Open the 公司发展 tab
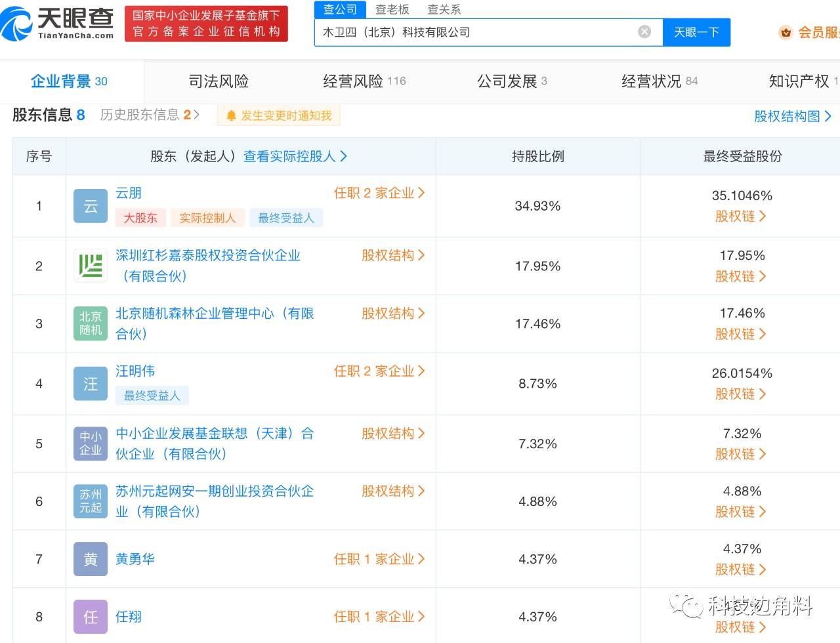Viewport: 840px width, 643px height. tap(512, 81)
